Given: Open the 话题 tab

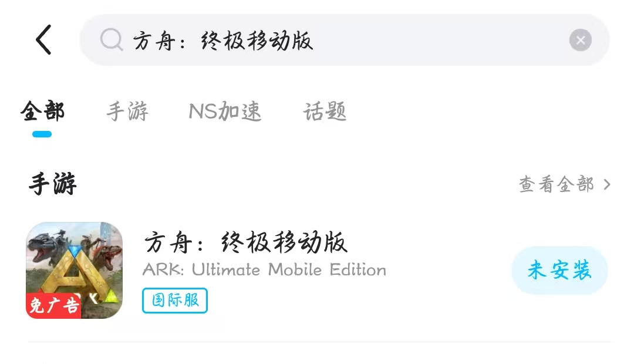Looking at the screenshot, I should pos(325,111).
